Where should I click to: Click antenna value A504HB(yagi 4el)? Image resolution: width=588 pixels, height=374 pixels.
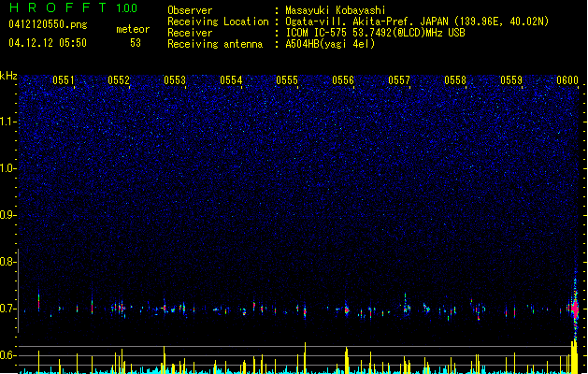[330, 44]
